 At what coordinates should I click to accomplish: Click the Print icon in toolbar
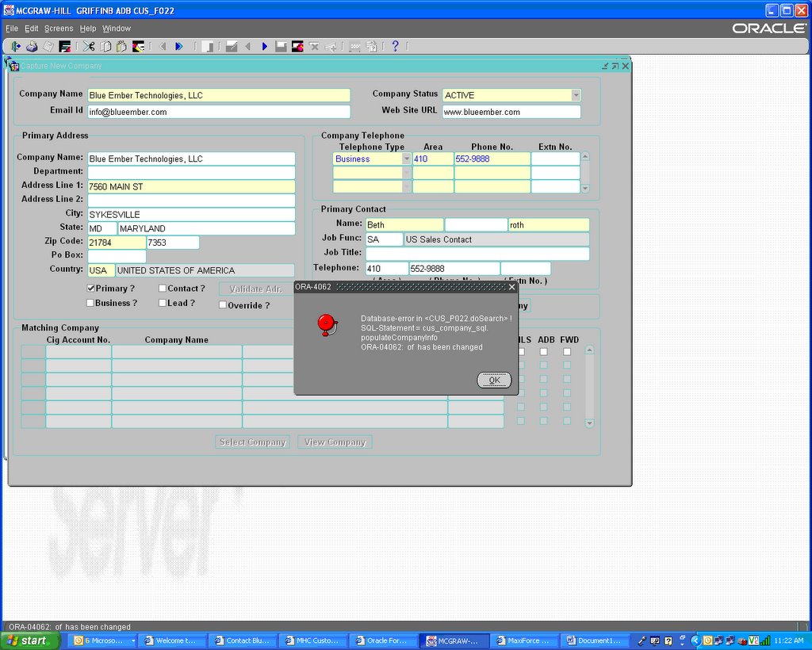click(x=32, y=47)
